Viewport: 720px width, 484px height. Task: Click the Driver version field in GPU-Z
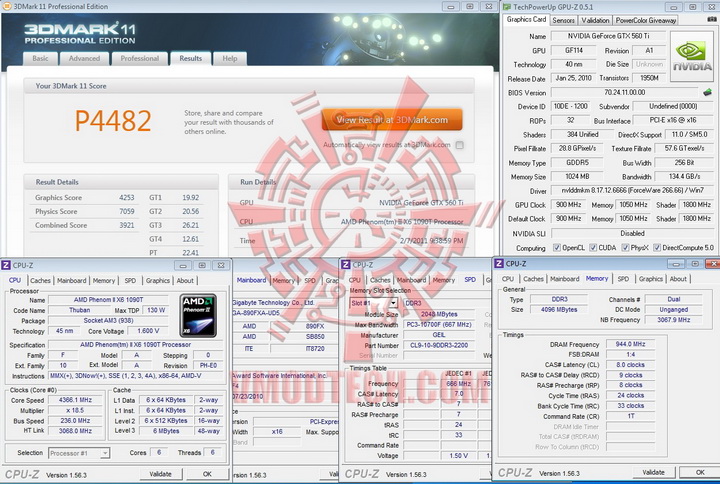633,191
